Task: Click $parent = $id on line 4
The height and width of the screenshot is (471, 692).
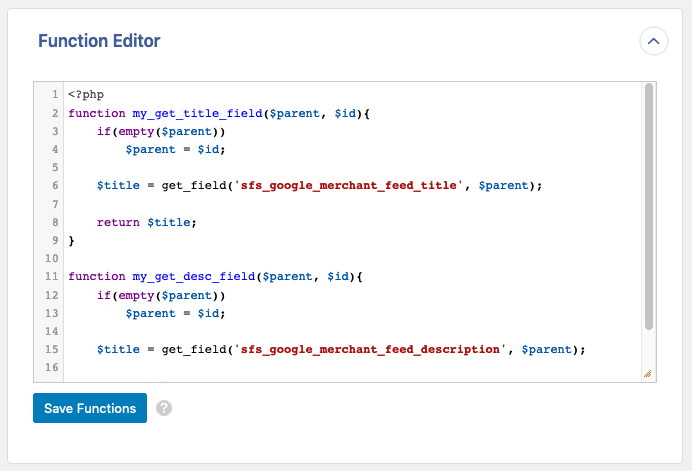Action: (176, 149)
